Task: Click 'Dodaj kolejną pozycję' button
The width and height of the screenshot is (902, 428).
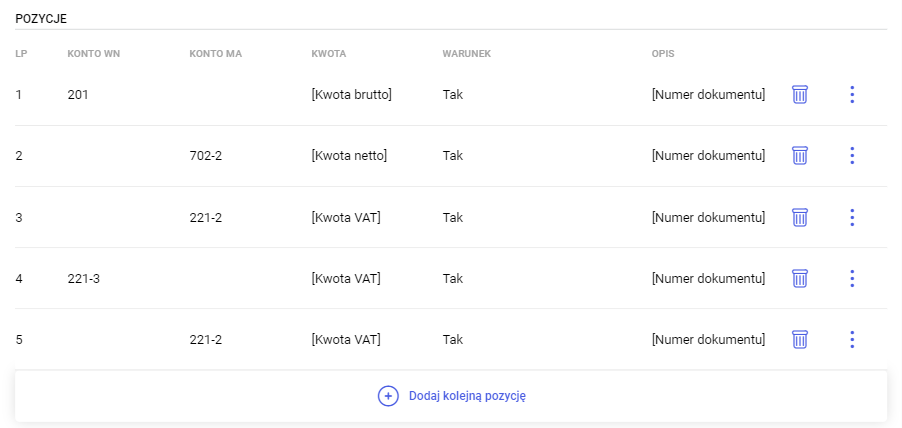Action: pyautogui.click(x=466, y=396)
